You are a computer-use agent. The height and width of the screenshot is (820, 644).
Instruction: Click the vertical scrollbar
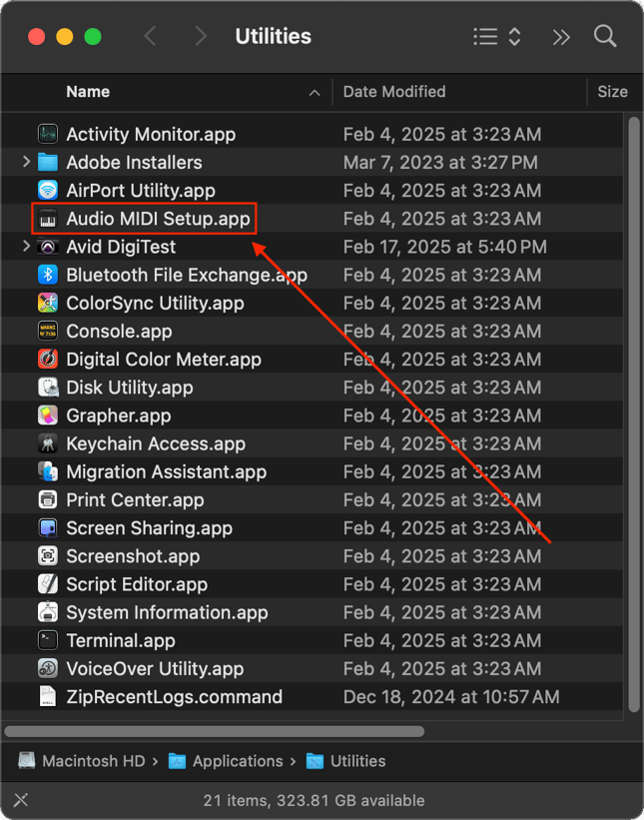(x=634, y=414)
